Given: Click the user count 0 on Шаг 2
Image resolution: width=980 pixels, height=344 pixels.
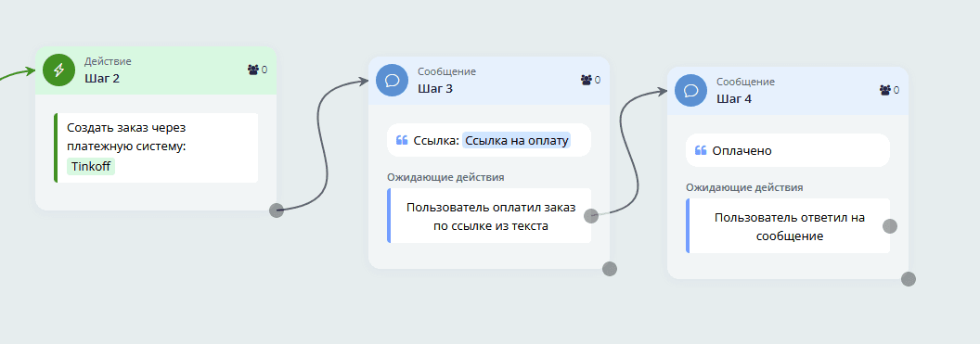Looking at the screenshot, I should click(x=264, y=70).
